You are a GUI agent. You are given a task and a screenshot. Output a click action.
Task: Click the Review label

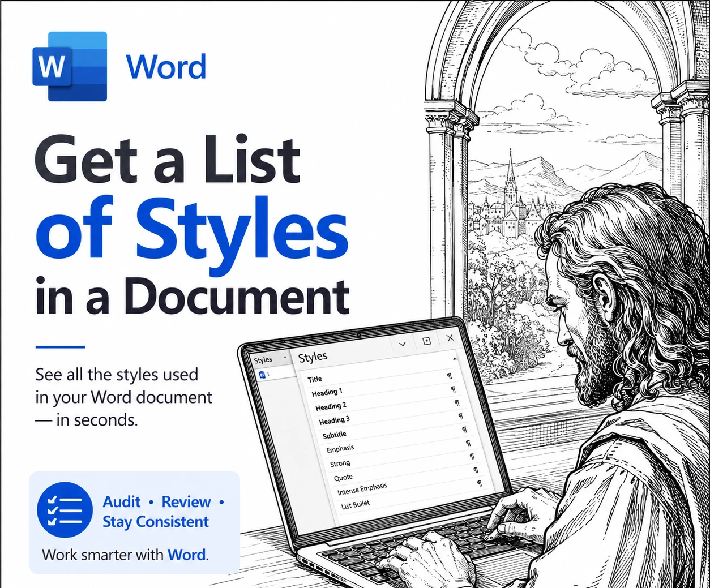point(186,502)
